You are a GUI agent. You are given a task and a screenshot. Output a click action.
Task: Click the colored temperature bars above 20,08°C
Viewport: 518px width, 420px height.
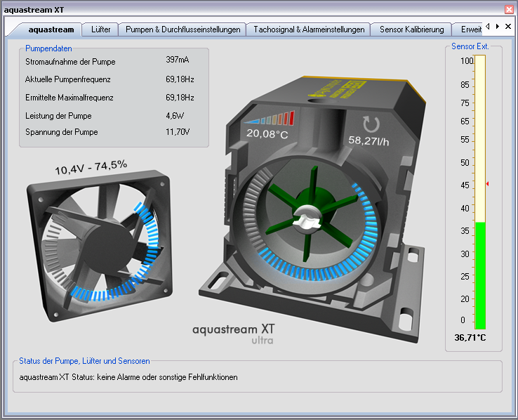pos(269,119)
